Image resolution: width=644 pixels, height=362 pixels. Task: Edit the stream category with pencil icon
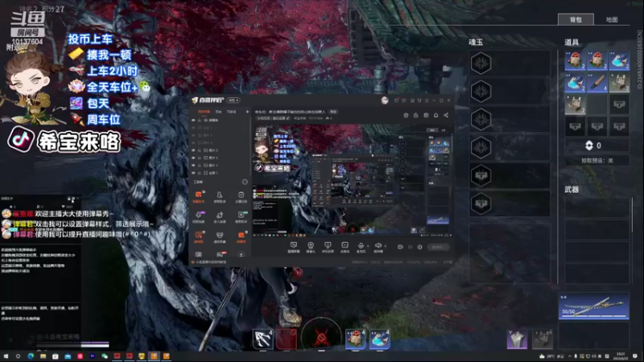click(288, 118)
